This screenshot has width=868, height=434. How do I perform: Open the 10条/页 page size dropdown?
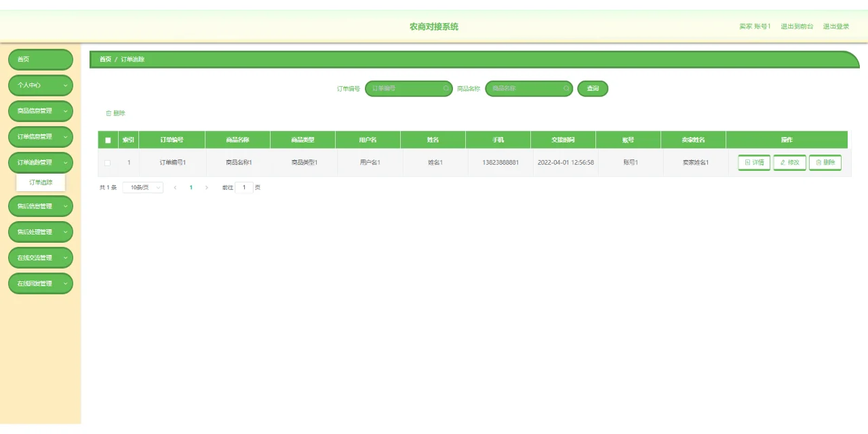[142, 188]
